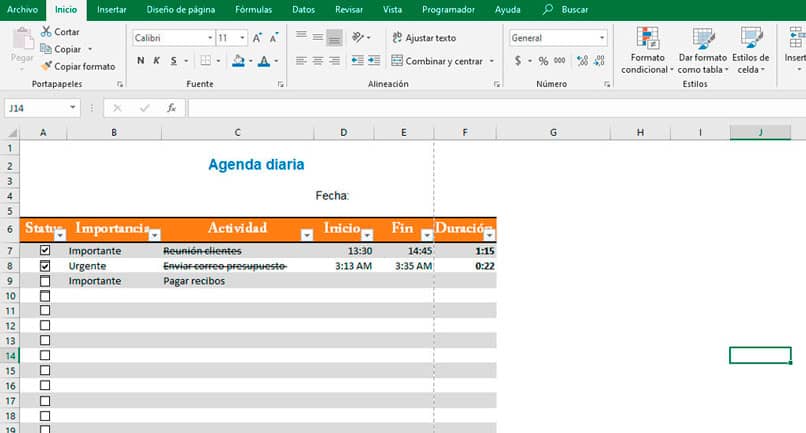Open the Actividad column filter

(307, 235)
